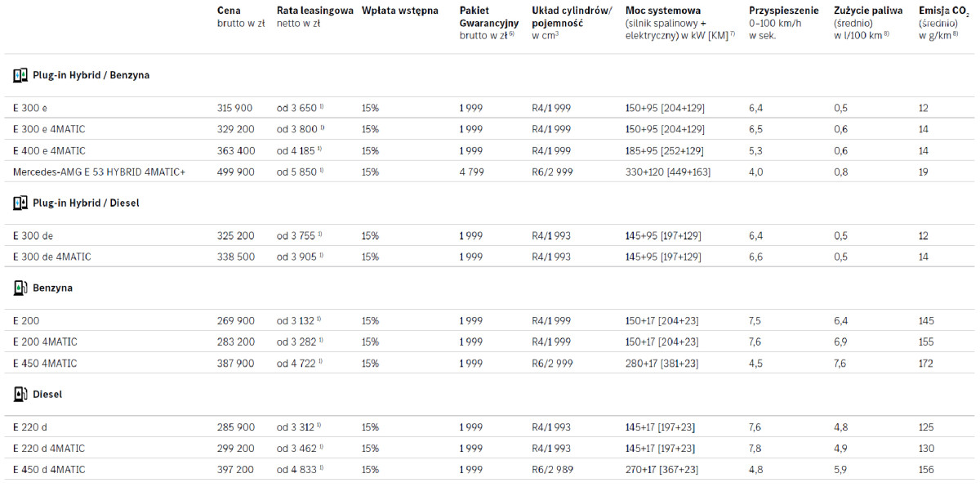Click the Benzyna fuel pump icon
Screen dimensions: 980x487
(x=20, y=288)
